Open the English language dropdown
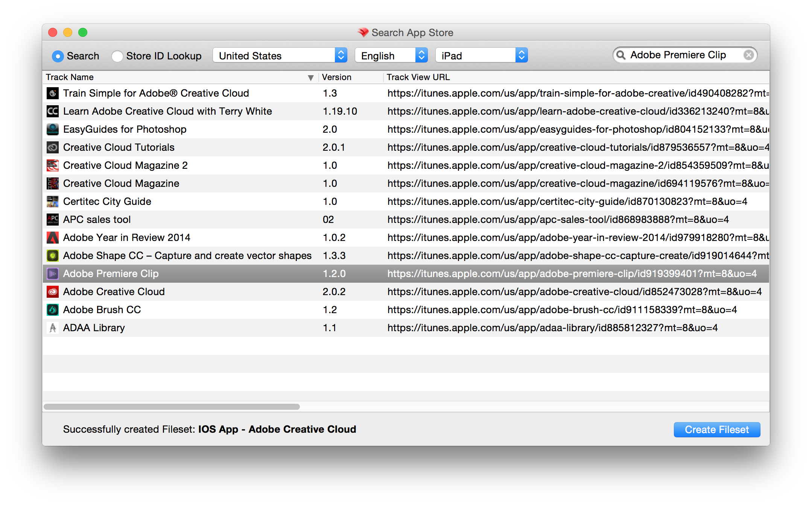Screen dimensions: 812x506 click(x=391, y=56)
